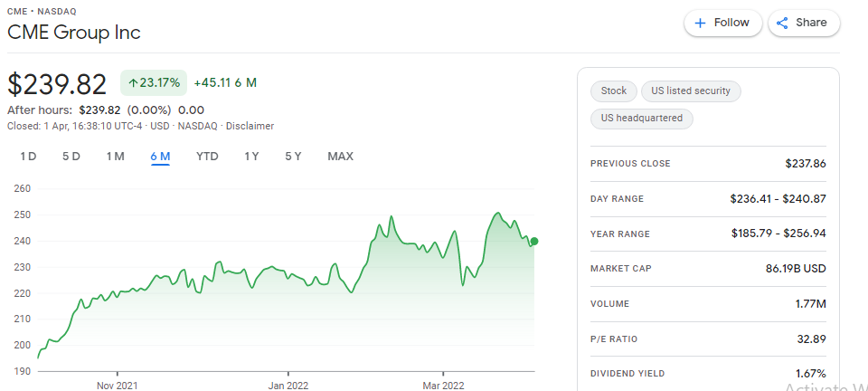
Task: Click the +45.11 6 M change text
Action: coord(225,83)
